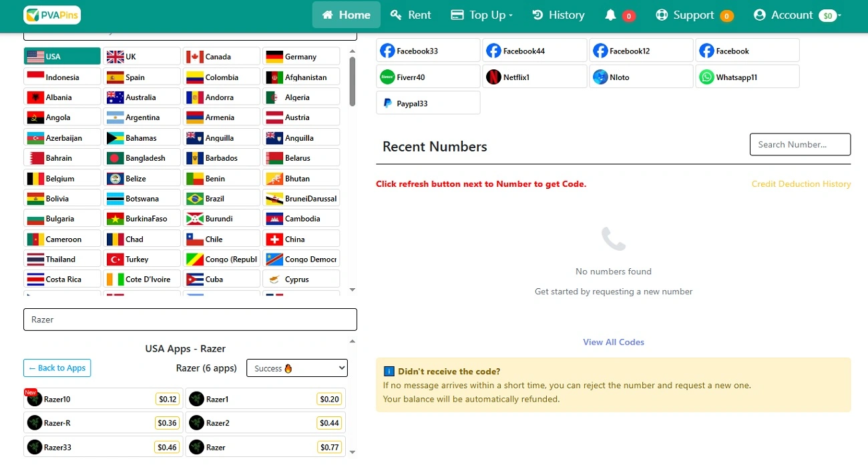
Task: Click the PVAPins logo
Action: click(52, 15)
